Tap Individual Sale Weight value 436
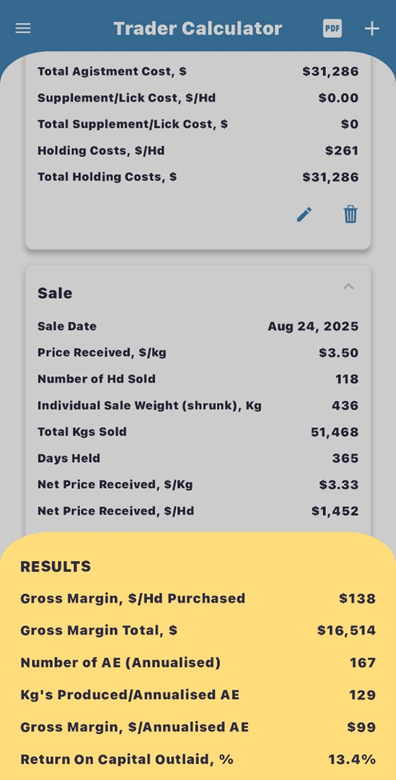This screenshot has height=780, width=396. 345,405
